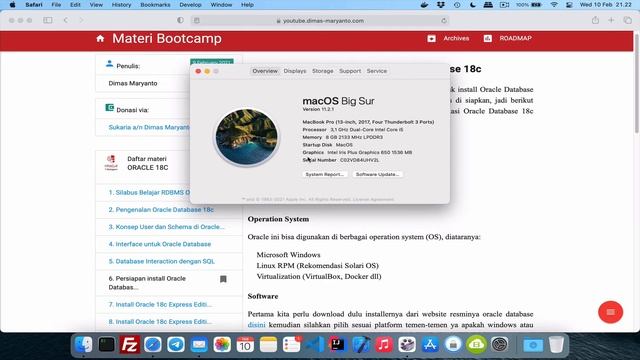Open Terminal from the Dock
This screenshot has width=640, height=360.
(107, 345)
